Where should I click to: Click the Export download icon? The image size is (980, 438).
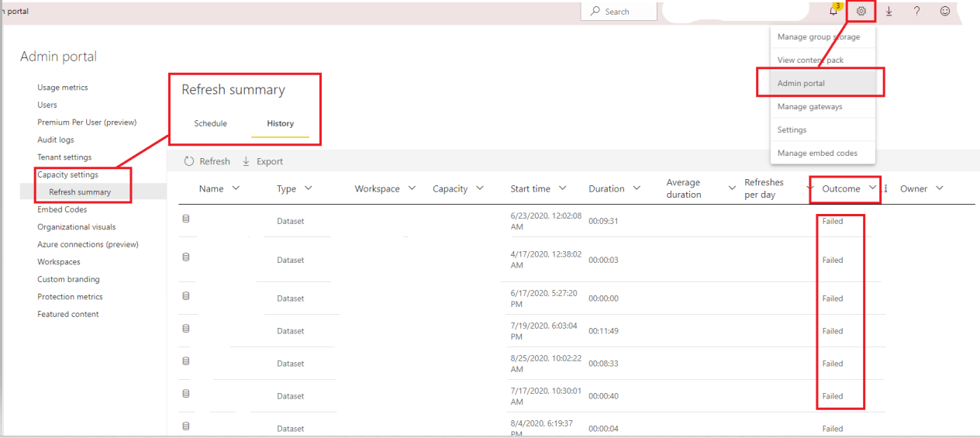click(247, 161)
